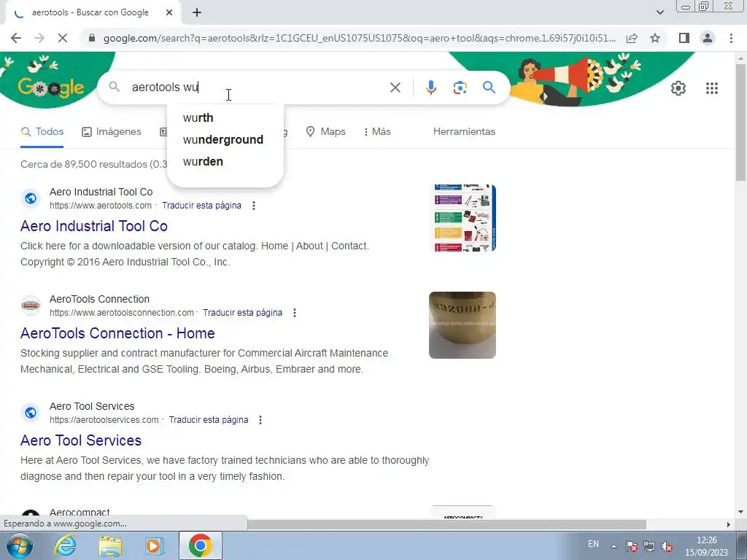The image size is (747, 560).
Task: Open options for Aero Tool Services result
Action: click(x=260, y=419)
